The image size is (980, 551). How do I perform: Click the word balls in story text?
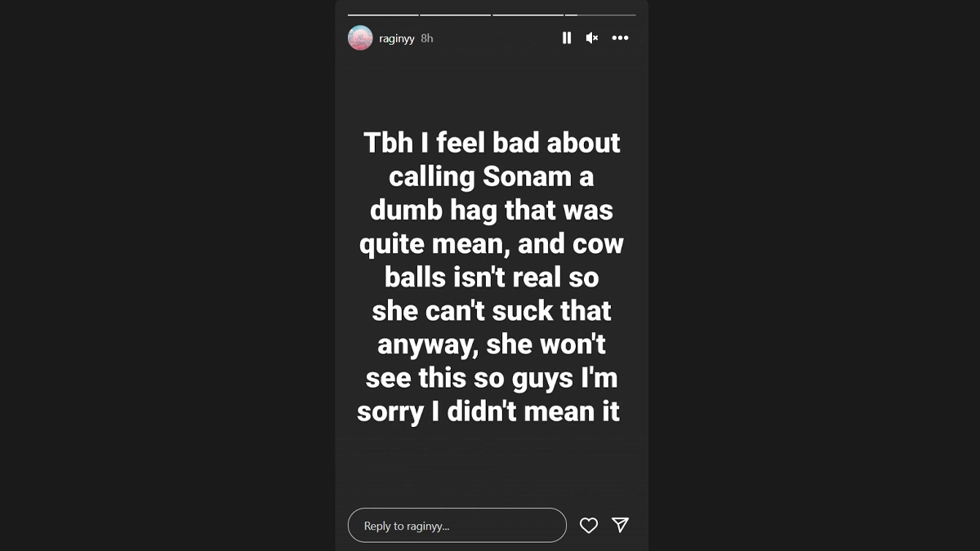pos(416,278)
